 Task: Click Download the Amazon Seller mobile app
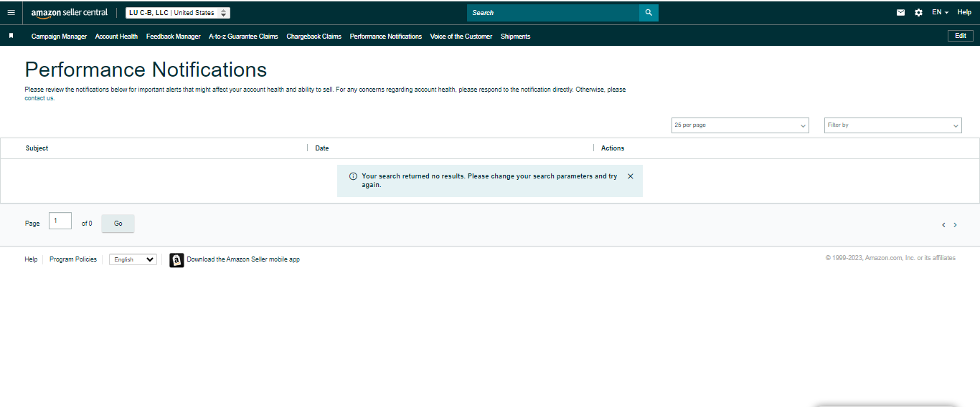[243, 259]
